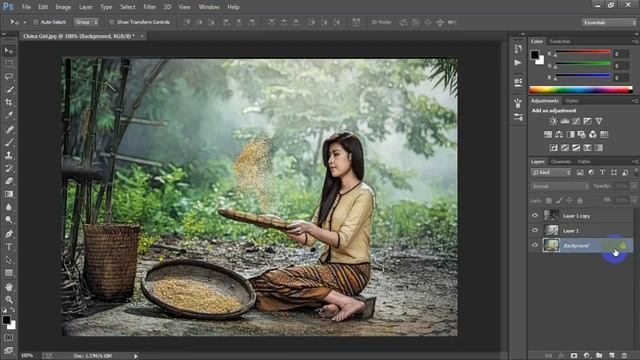Image resolution: width=640 pixels, height=360 pixels.
Task: Open the Group dropdown in options bar
Action: tap(86, 22)
